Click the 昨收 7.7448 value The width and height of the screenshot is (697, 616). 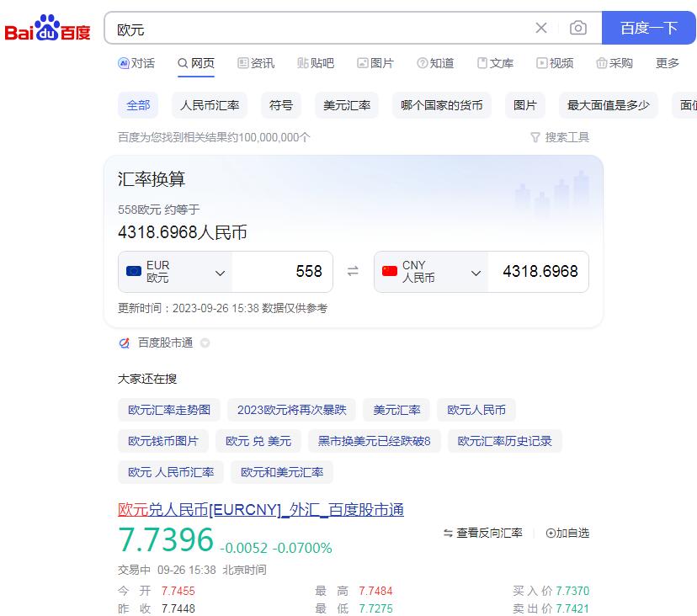coord(178,608)
